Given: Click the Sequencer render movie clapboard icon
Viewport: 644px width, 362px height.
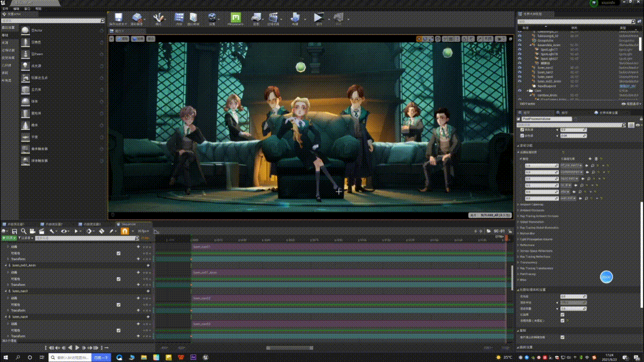Looking at the screenshot, I should click(x=41, y=231).
